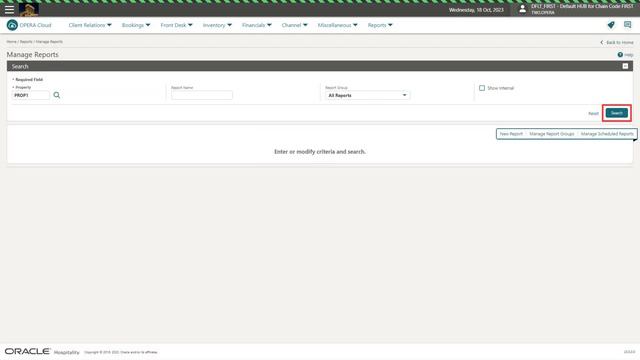Click the Property input field
This screenshot has height=360, width=640.
31,95
